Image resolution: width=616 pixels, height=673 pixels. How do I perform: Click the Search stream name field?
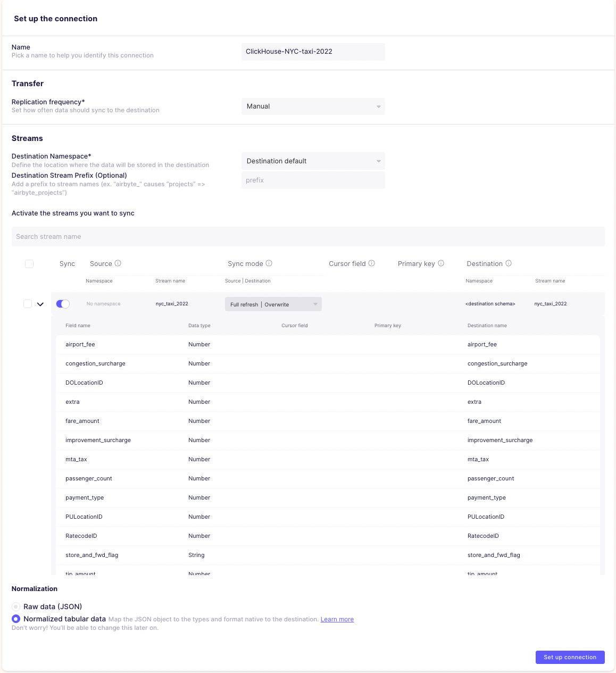tap(308, 236)
